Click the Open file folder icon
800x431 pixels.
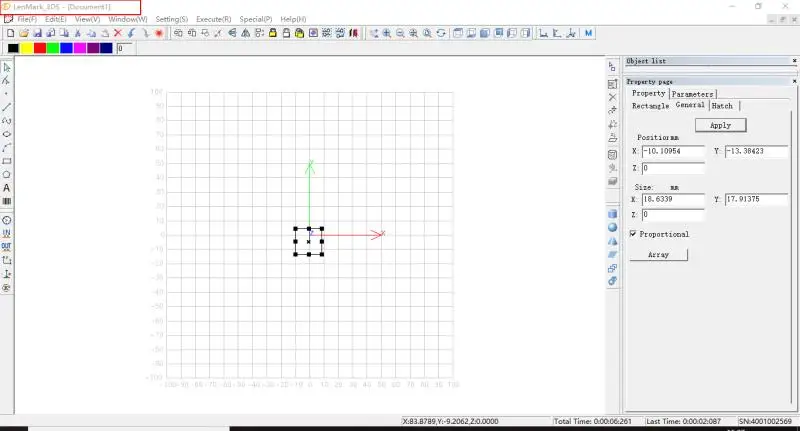[x=23, y=33]
